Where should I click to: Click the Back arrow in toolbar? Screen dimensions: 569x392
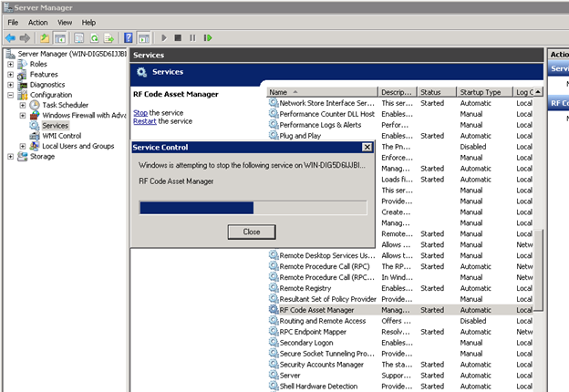11,37
